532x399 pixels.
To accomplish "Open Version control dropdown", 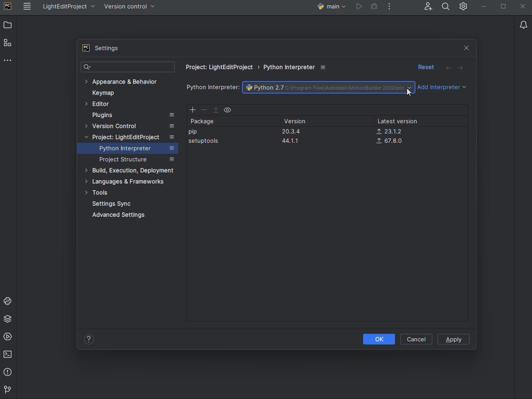I will 129,7.
